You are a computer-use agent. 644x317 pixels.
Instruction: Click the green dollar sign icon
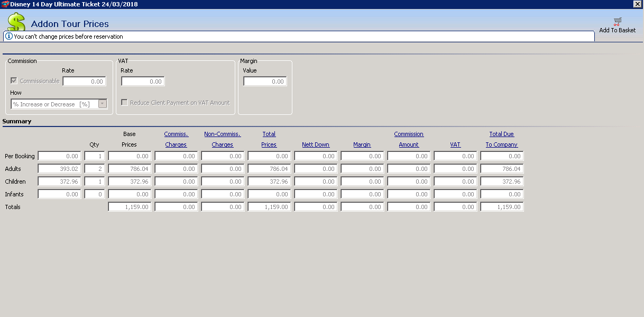[16, 22]
